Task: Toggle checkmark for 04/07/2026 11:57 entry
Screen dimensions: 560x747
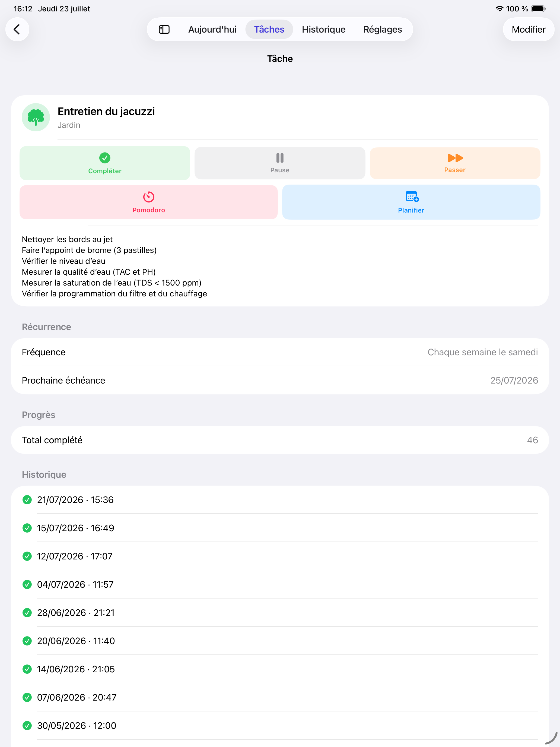Action: tap(27, 585)
